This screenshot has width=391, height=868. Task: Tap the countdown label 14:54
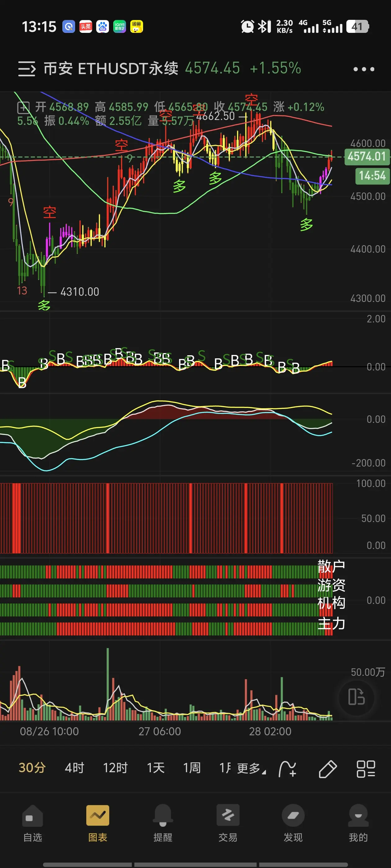(372, 176)
